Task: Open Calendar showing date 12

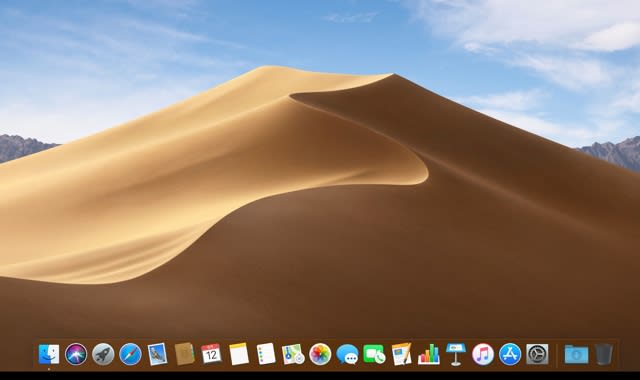Action: (x=211, y=354)
